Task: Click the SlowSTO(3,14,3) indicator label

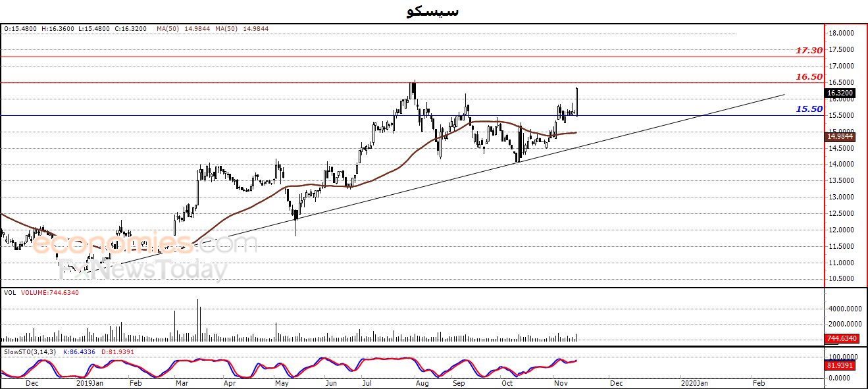Action: pyautogui.click(x=30, y=352)
